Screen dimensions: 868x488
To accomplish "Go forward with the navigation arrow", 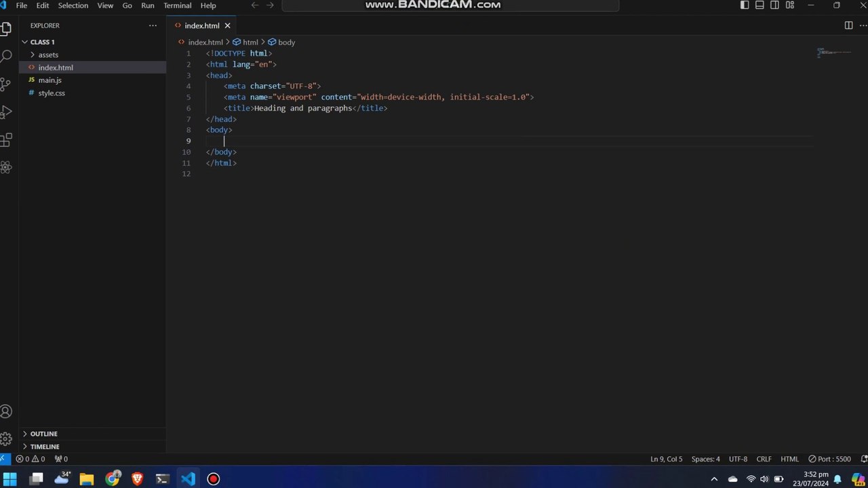I will tap(270, 5).
